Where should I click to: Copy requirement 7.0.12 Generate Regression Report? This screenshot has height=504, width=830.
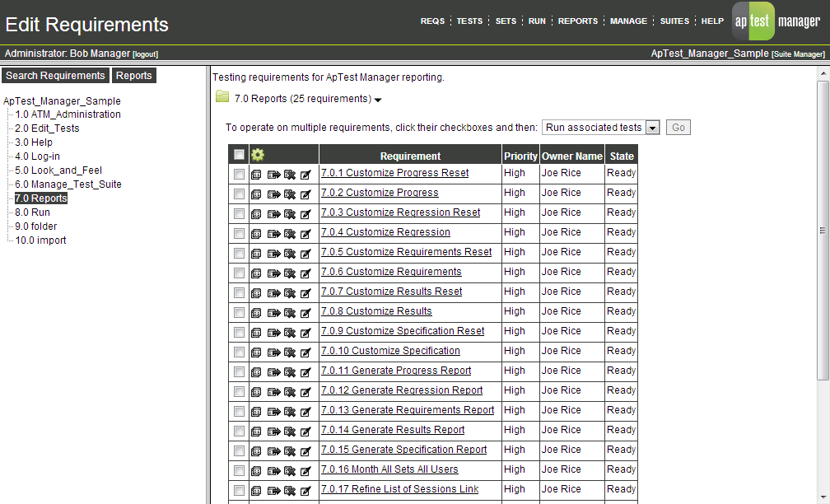[x=256, y=392]
